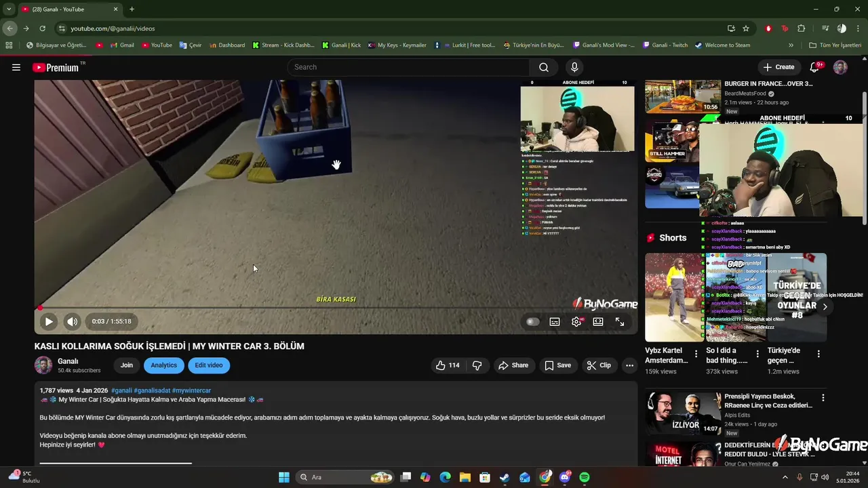Click the search magnifier button
This screenshot has height=488, width=868.
coord(544,67)
